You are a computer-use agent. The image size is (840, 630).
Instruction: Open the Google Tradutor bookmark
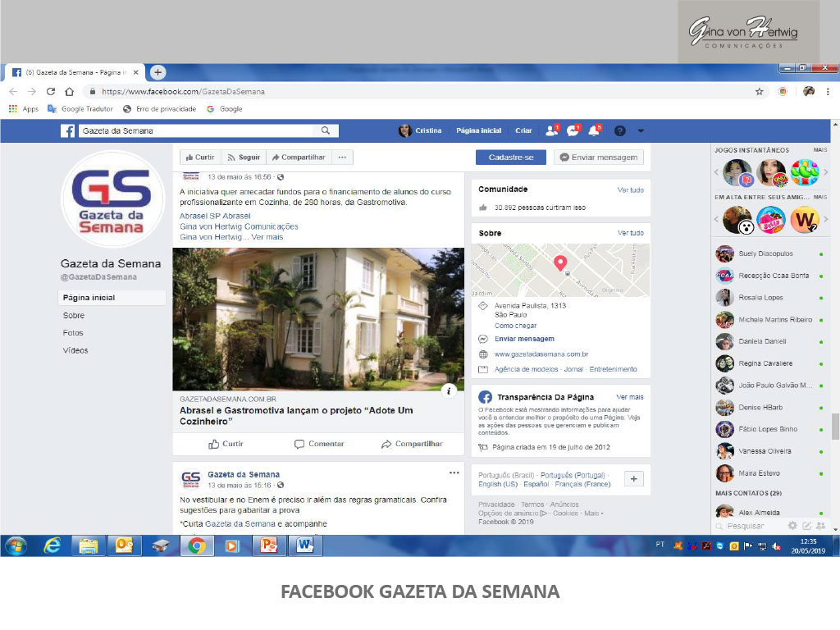80,109
